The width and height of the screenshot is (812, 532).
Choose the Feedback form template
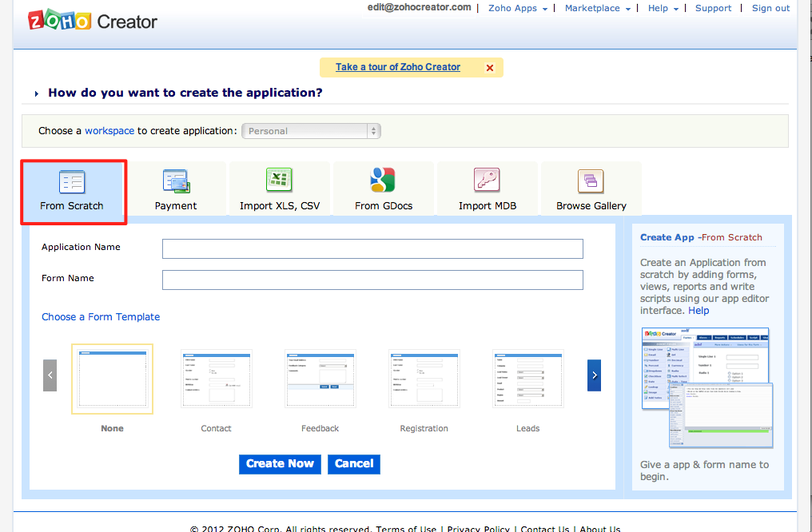point(320,379)
